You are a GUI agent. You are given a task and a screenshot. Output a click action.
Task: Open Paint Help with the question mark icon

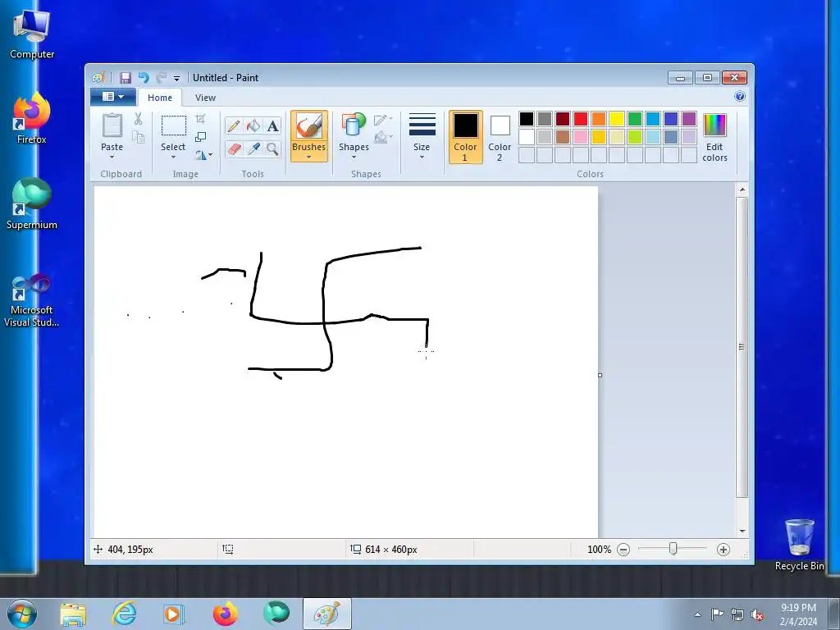[x=740, y=97]
